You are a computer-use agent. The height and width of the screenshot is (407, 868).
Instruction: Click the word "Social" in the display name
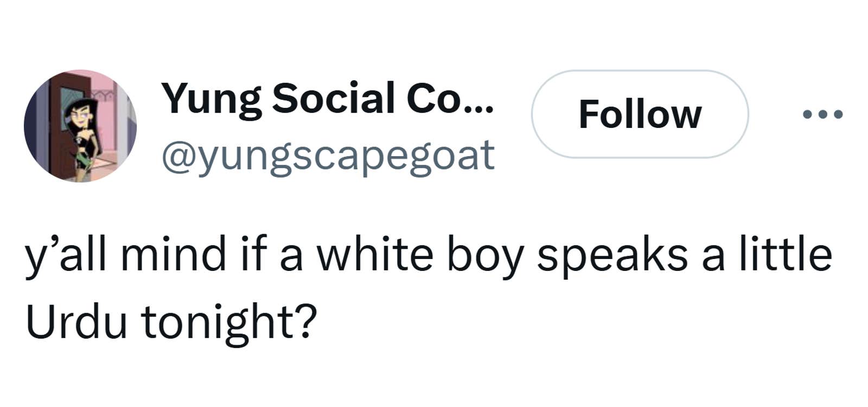pos(333,98)
